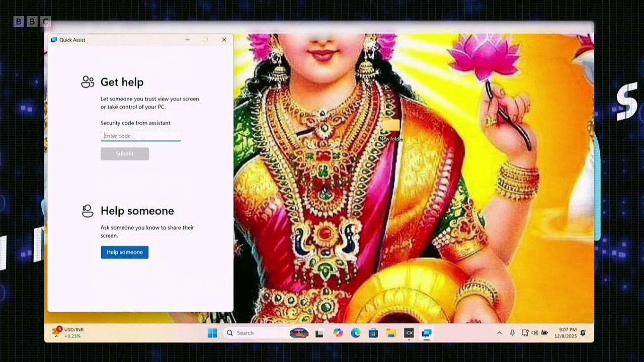Click the taskbar Search box
Viewport: 644px width, 362px height.
266,333
